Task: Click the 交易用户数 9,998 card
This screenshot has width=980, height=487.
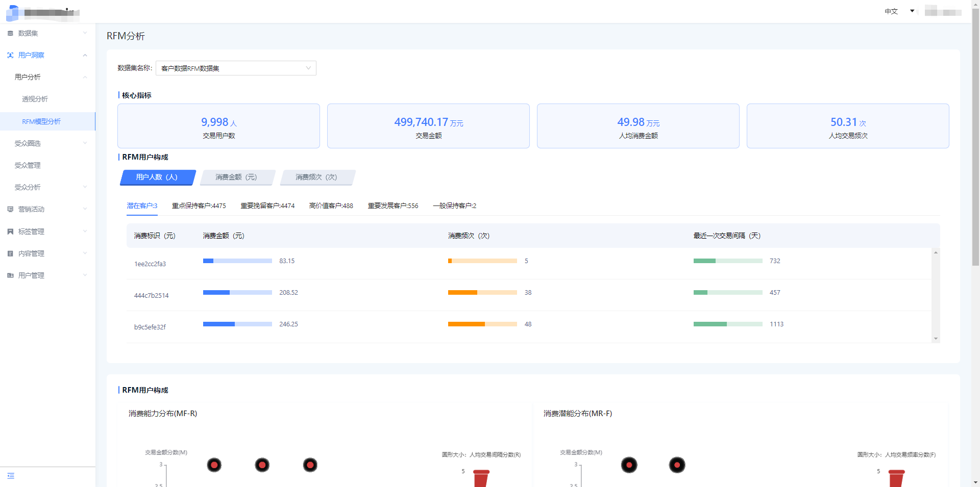Action: (x=218, y=126)
